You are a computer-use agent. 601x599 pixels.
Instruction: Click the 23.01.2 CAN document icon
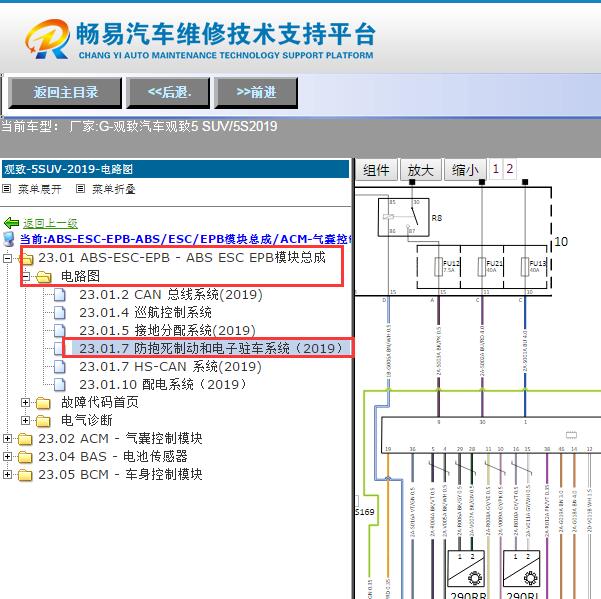pyautogui.click(x=59, y=295)
